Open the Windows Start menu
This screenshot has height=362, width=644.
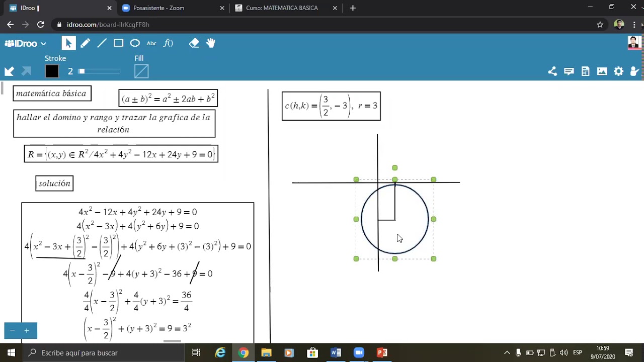pos(11,352)
